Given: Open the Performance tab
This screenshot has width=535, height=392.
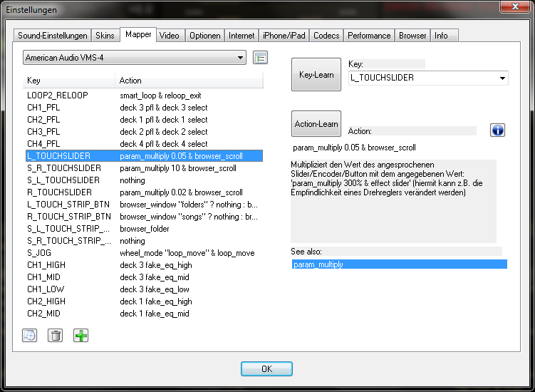Looking at the screenshot, I should click(x=369, y=36).
